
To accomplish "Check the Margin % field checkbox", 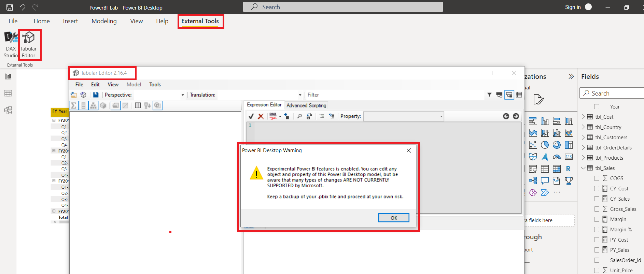I will click(597, 229).
